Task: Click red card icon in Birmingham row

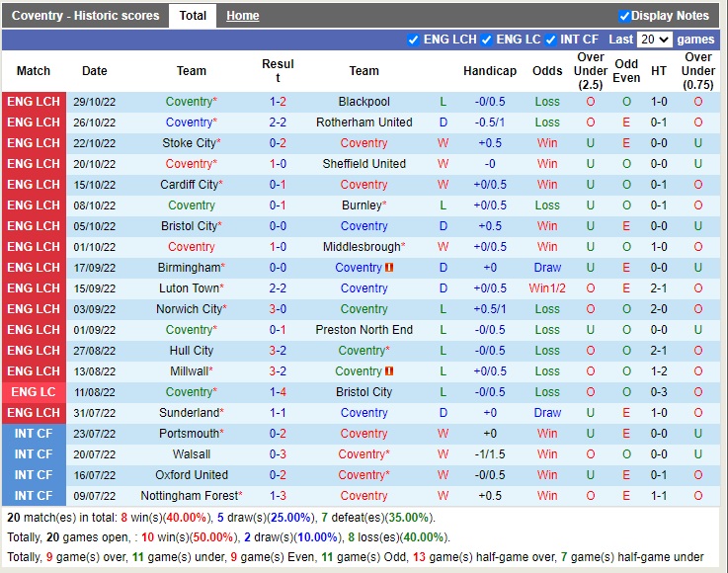Action: coord(389,268)
